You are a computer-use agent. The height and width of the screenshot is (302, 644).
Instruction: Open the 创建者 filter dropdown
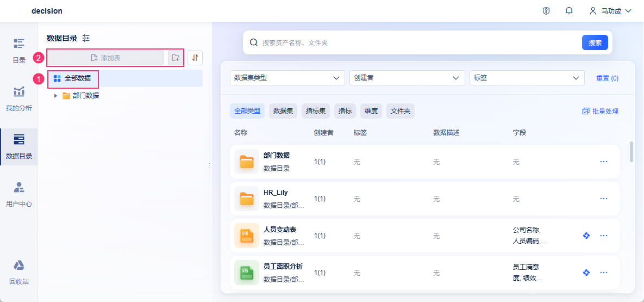pyautogui.click(x=407, y=78)
